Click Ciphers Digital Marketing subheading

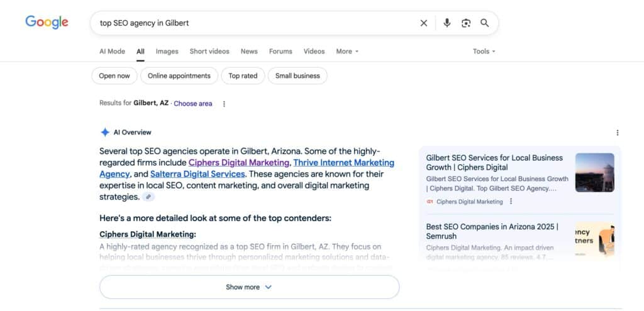pos(148,234)
